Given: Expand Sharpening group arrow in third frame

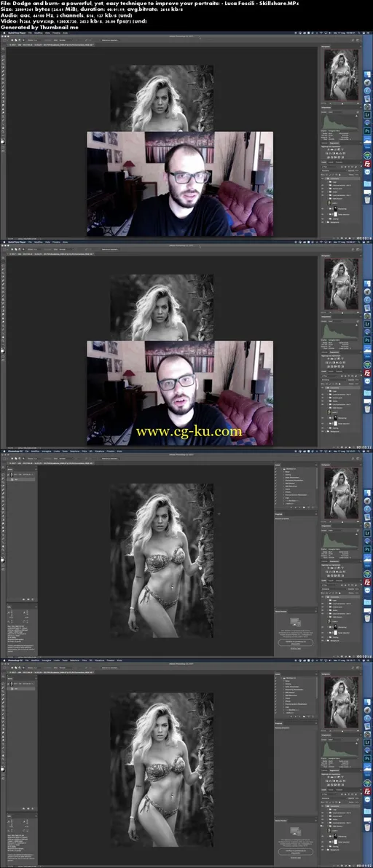Looking at the screenshot, I should click(328, 627).
